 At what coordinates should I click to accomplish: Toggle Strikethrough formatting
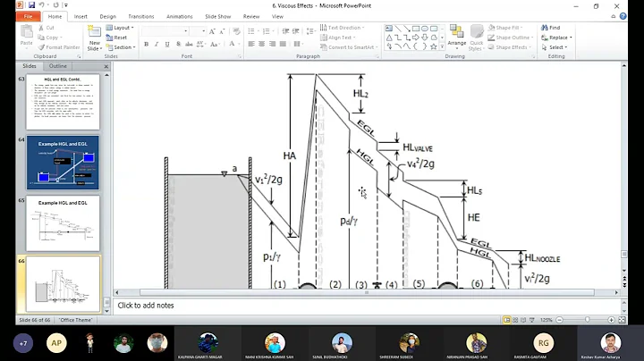(189, 44)
